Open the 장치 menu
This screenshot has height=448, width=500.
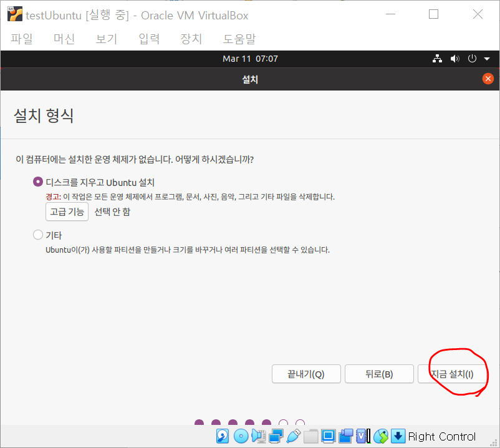[191, 39]
